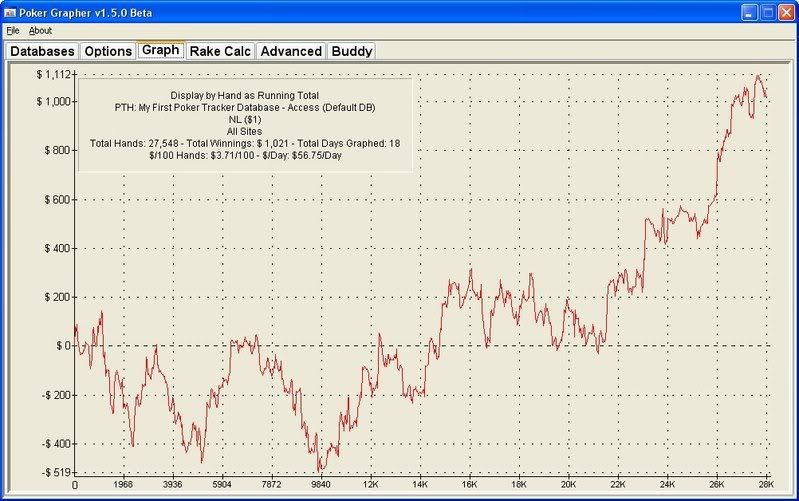Click the $ 1,112 y-axis label
The width and height of the screenshot is (799, 501).
(x=51, y=75)
